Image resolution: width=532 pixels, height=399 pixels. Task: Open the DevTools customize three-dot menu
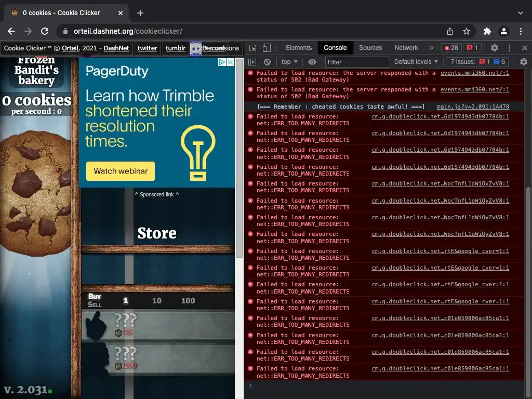click(x=509, y=48)
